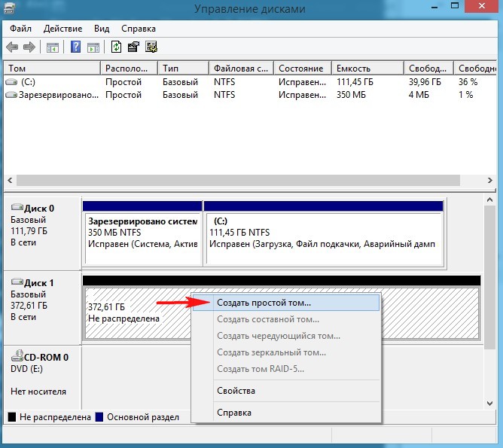This screenshot has height=448, width=503.
Task: Select 'Свойства' in the context menu
Action: (236, 391)
